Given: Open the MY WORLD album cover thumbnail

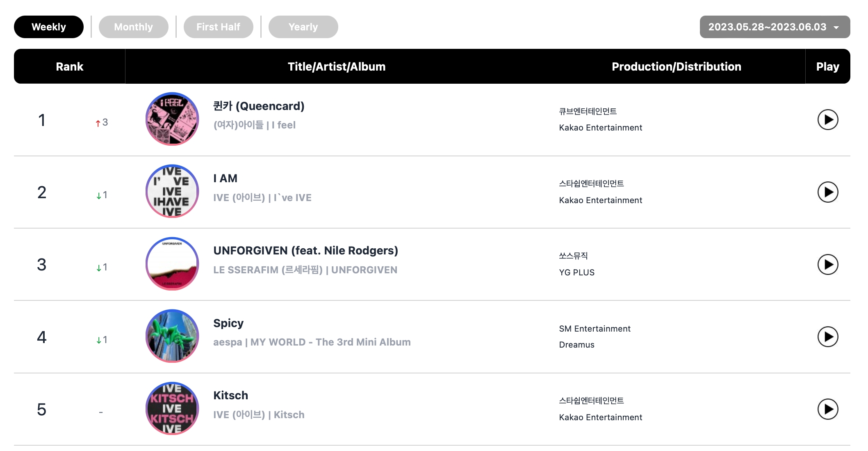Looking at the screenshot, I should pos(172,336).
